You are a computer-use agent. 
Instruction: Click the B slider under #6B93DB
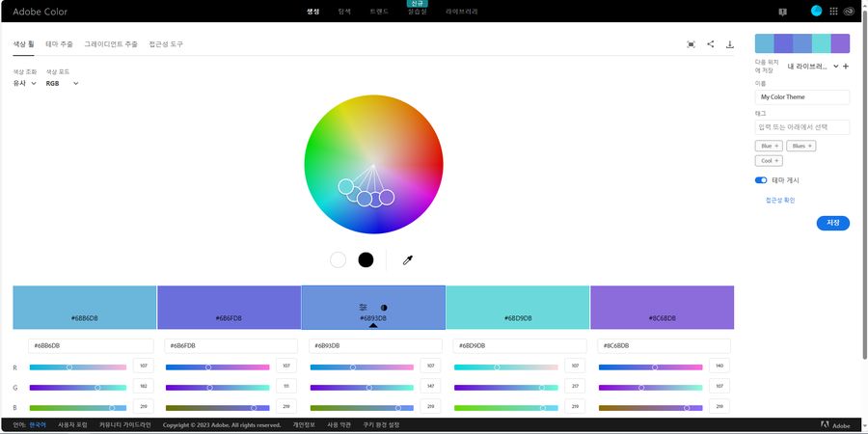[x=362, y=408]
